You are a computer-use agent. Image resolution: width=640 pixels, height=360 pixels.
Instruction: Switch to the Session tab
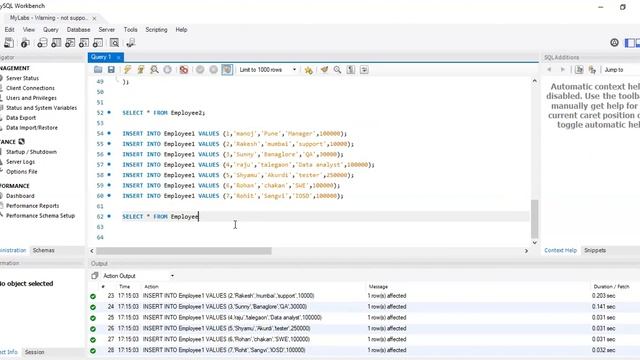(34, 352)
